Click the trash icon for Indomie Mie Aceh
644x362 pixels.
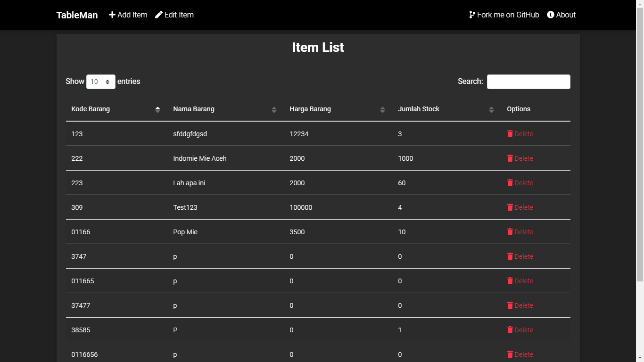510,158
